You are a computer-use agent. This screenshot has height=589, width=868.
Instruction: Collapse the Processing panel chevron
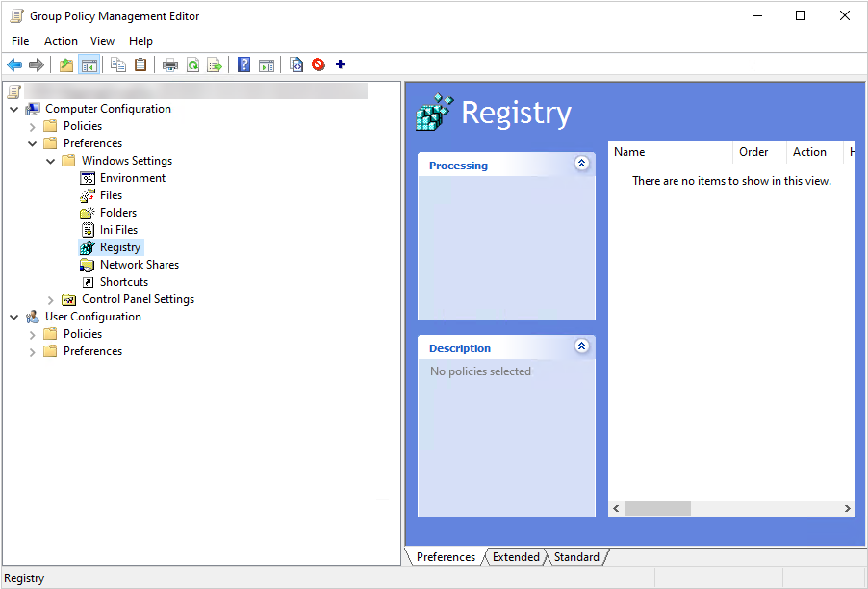[582, 164]
